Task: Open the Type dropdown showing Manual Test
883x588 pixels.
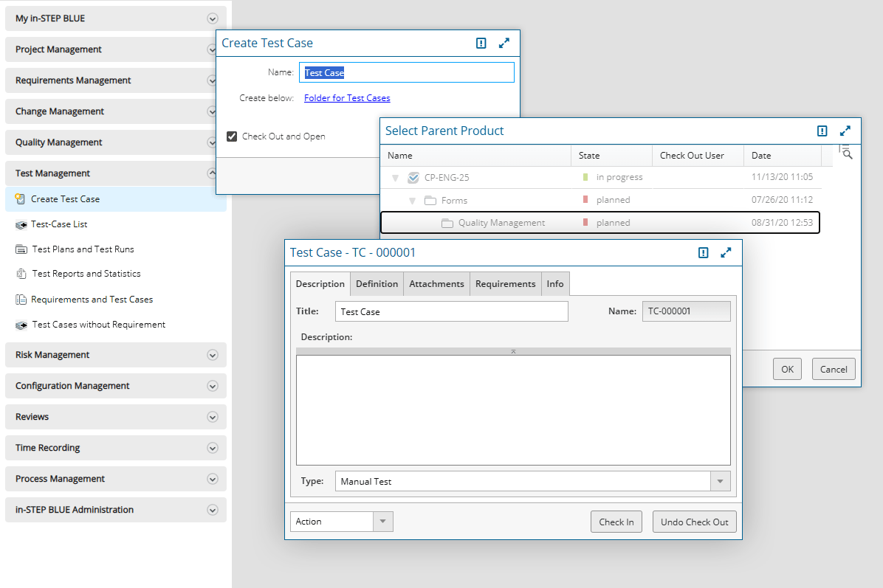Action: (x=720, y=480)
